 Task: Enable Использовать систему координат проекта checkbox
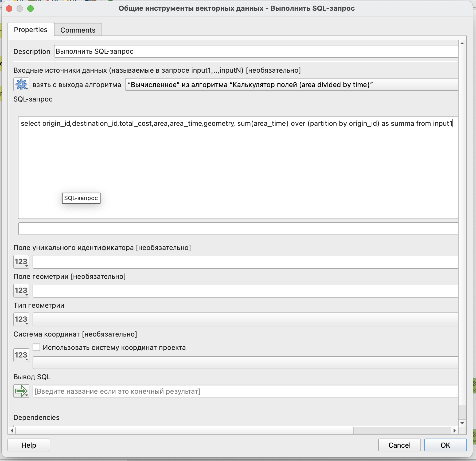tap(36, 347)
